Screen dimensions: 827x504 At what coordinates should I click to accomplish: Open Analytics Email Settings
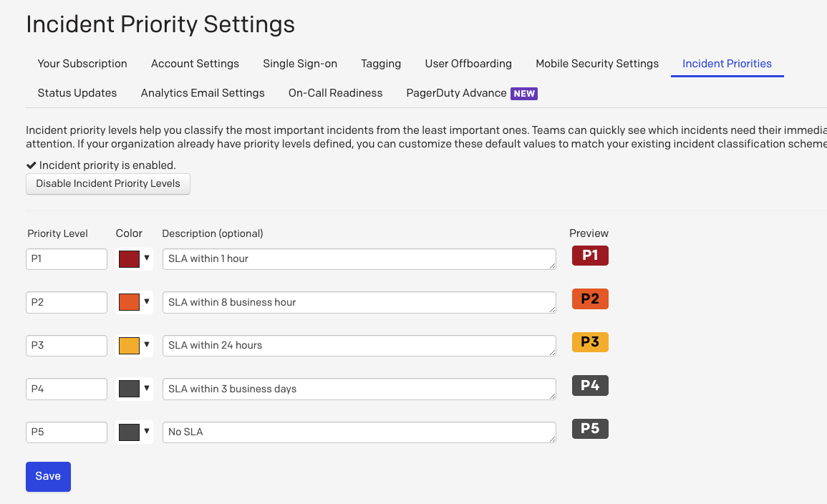(203, 93)
